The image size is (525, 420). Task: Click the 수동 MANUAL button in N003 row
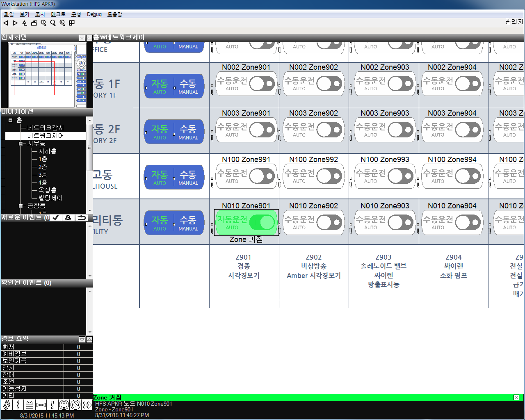[x=188, y=132]
